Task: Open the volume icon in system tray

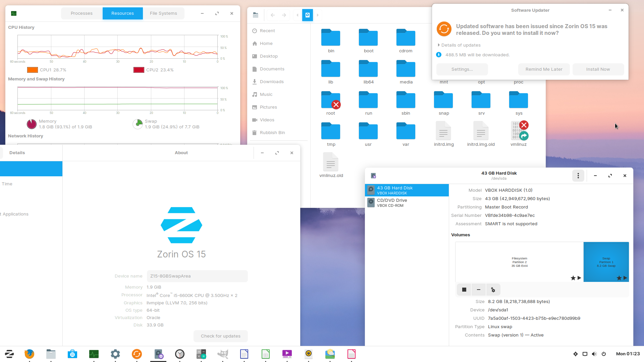Action: point(594,354)
